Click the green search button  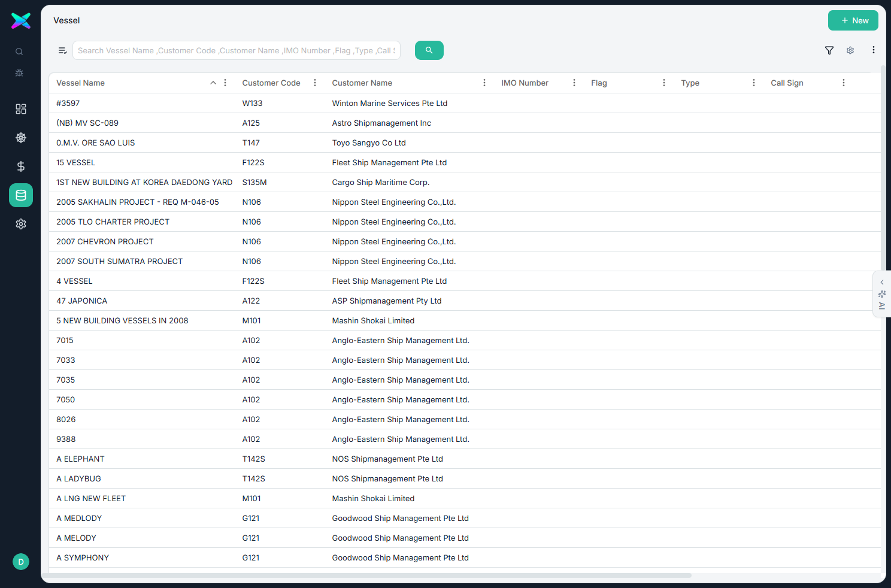point(429,50)
